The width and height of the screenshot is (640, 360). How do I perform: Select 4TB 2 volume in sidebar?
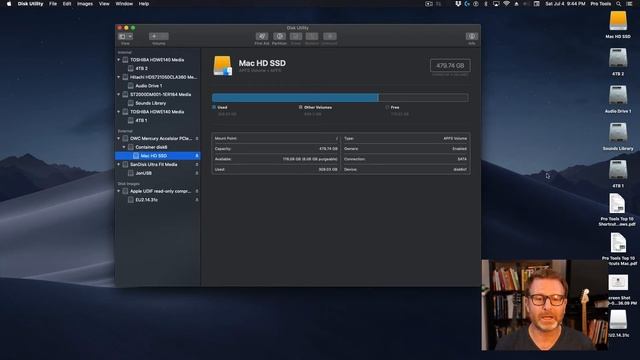(x=158, y=69)
